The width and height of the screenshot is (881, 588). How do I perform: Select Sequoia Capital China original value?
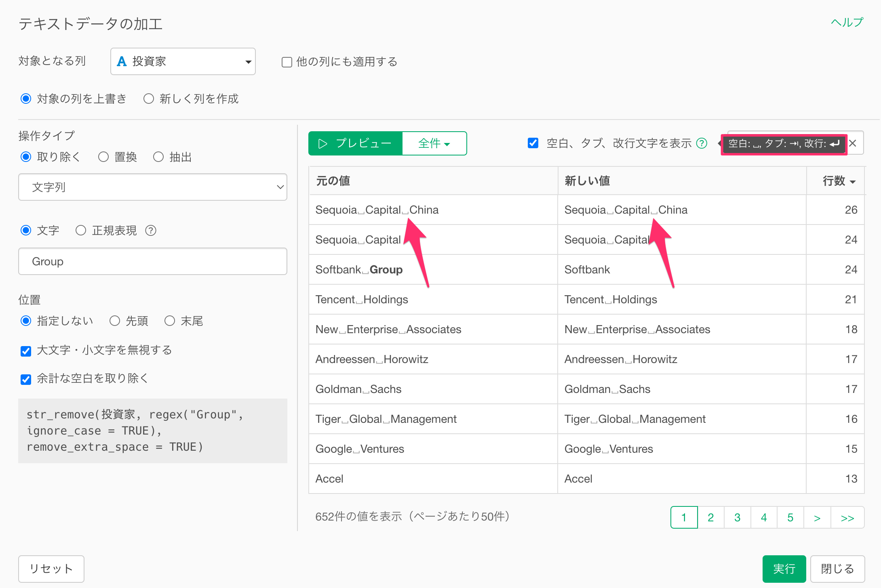coord(433,210)
